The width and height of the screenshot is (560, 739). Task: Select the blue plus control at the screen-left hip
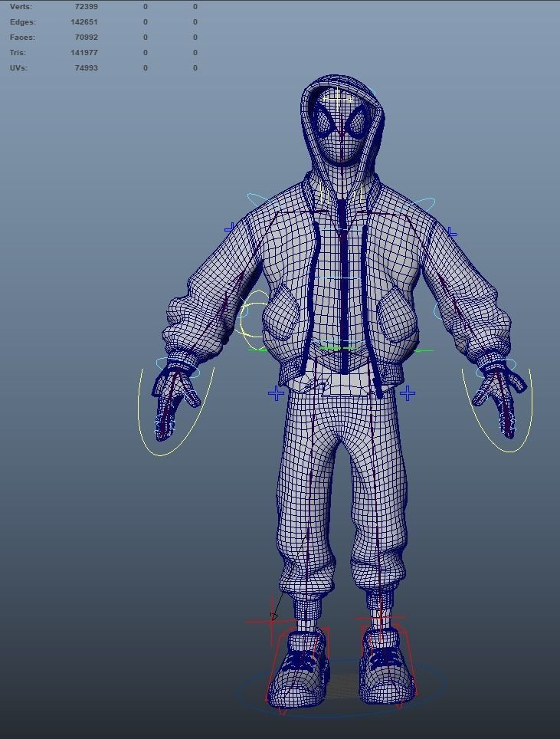(x=276, y=393)
